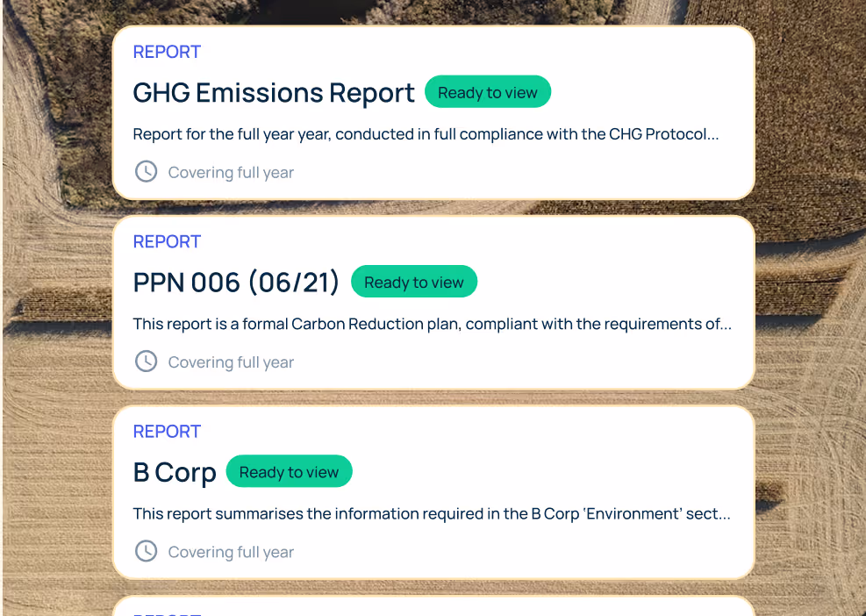Select the 'Ready to view' badge beside B Corp

[289, 471]
